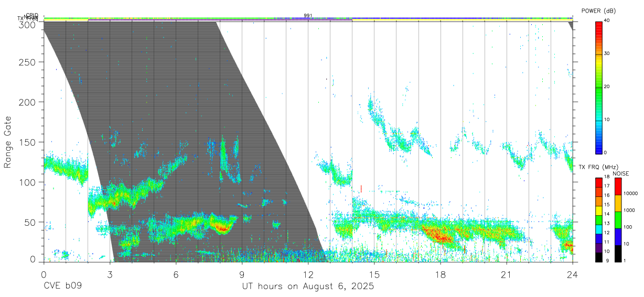This screenshot has height=297, width=644.
Task: Click the green noise strip above the plot
Action: pos(308,18)
